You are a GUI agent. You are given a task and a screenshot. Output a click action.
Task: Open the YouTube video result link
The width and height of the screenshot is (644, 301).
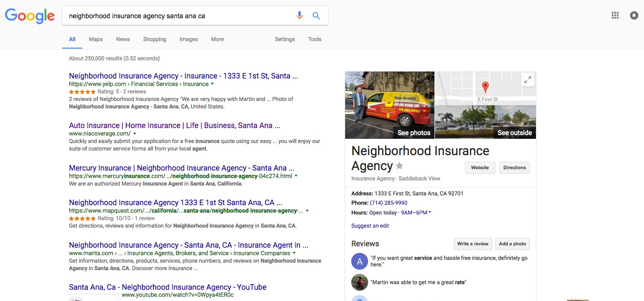tap(167, 287)
